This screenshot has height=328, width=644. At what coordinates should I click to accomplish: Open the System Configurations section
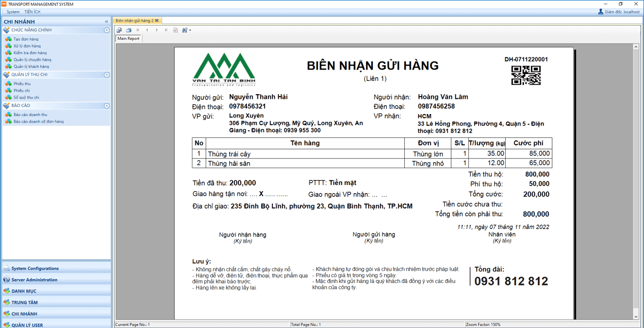[35, 268]
